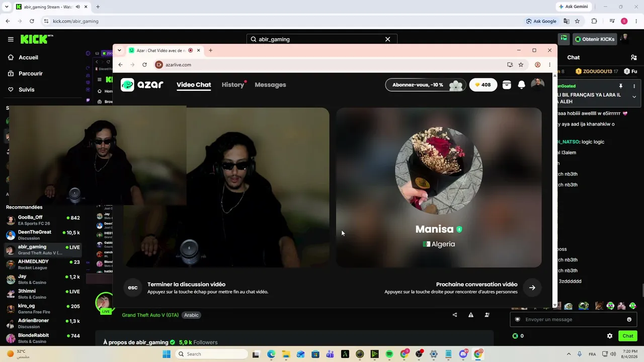View Manisa's profile picture

click(439, 171)
